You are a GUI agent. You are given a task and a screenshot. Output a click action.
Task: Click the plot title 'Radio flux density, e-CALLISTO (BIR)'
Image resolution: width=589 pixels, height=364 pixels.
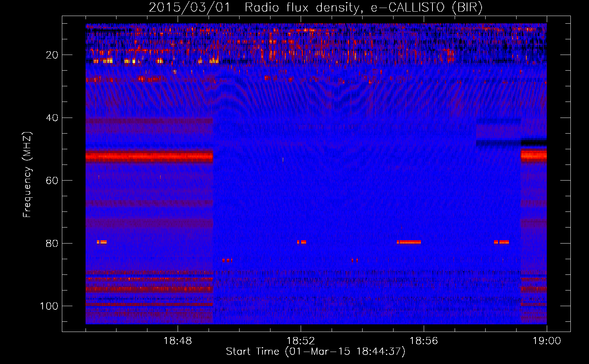[363, 8]
